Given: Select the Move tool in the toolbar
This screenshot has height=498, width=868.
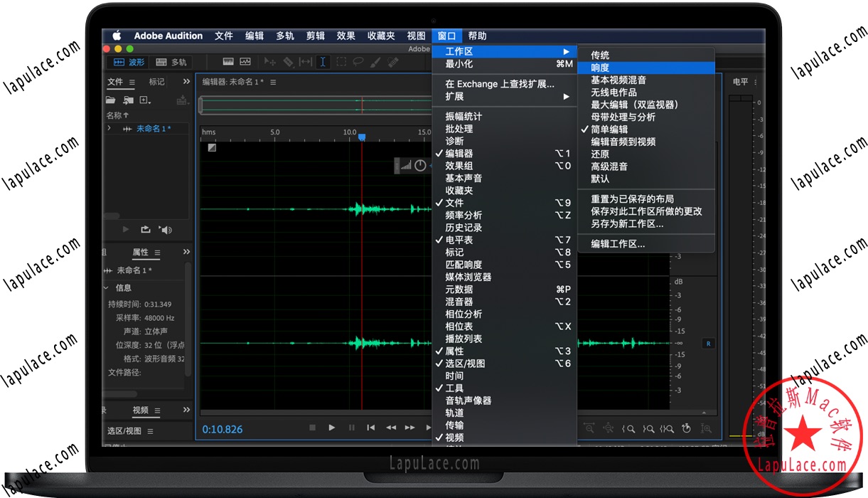Looking at the screenshot, I should tap(271, 62).
